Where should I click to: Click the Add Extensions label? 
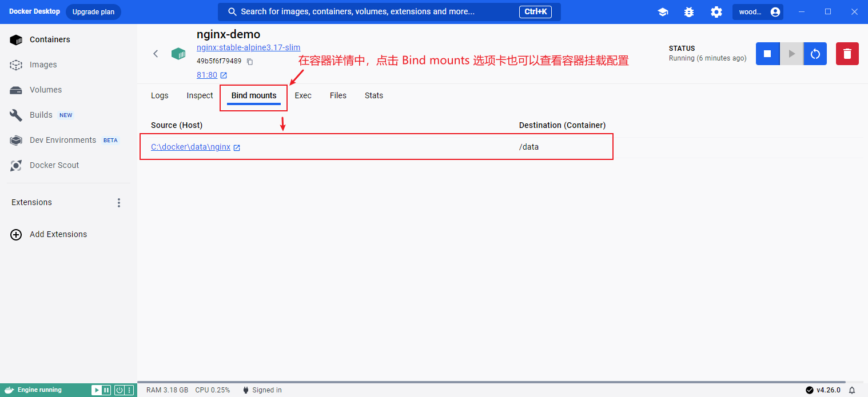(x=58, y=234)
